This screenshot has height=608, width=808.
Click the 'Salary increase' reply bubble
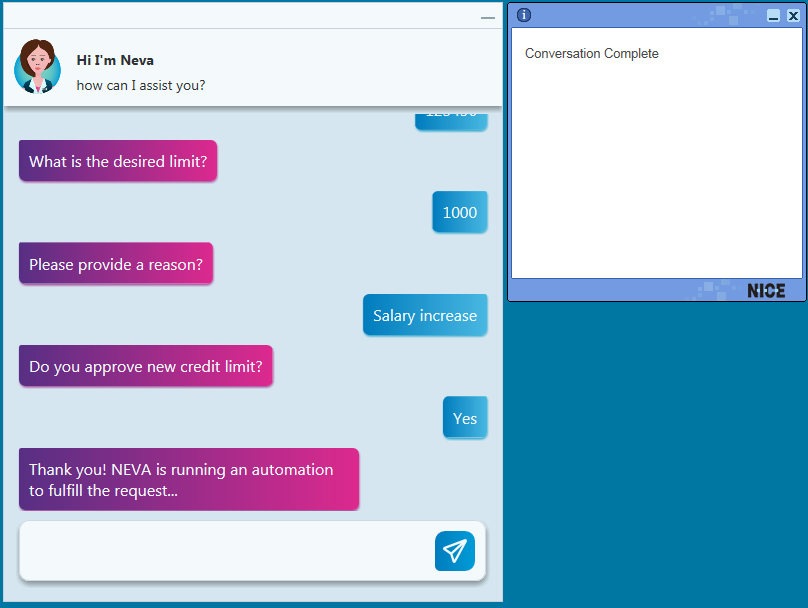click(x=425, y=315)
